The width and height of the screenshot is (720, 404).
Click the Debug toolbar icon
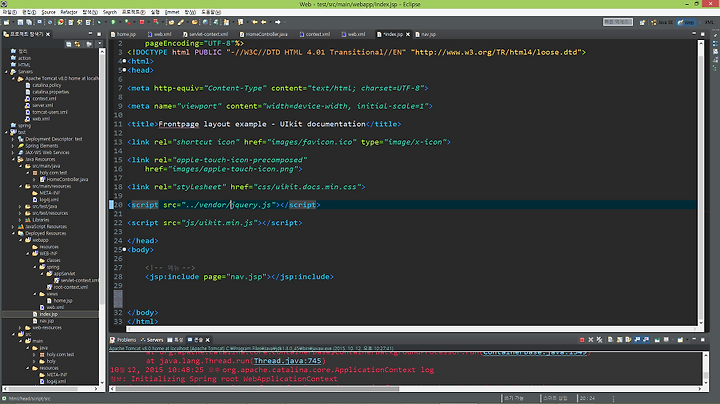tap(99, 22)
